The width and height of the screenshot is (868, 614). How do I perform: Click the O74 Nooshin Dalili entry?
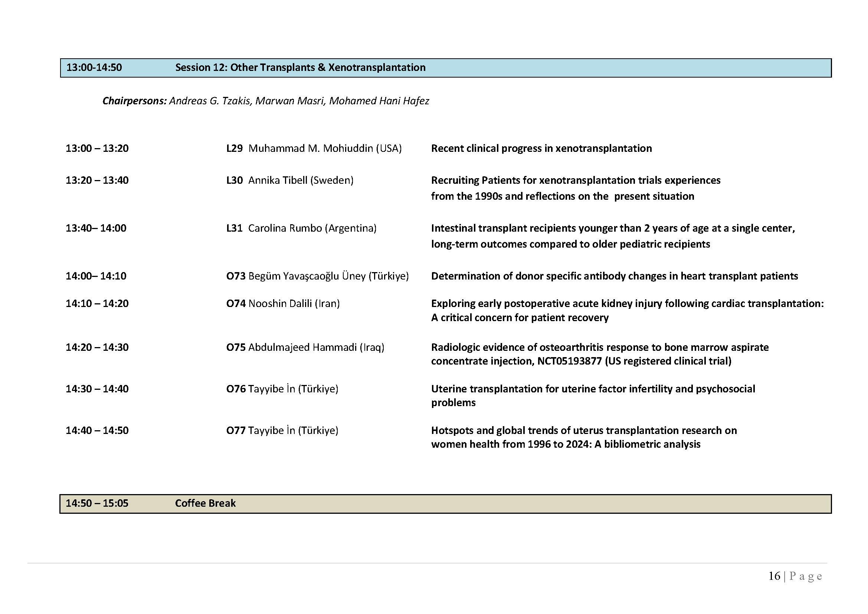tap(283, 304)
